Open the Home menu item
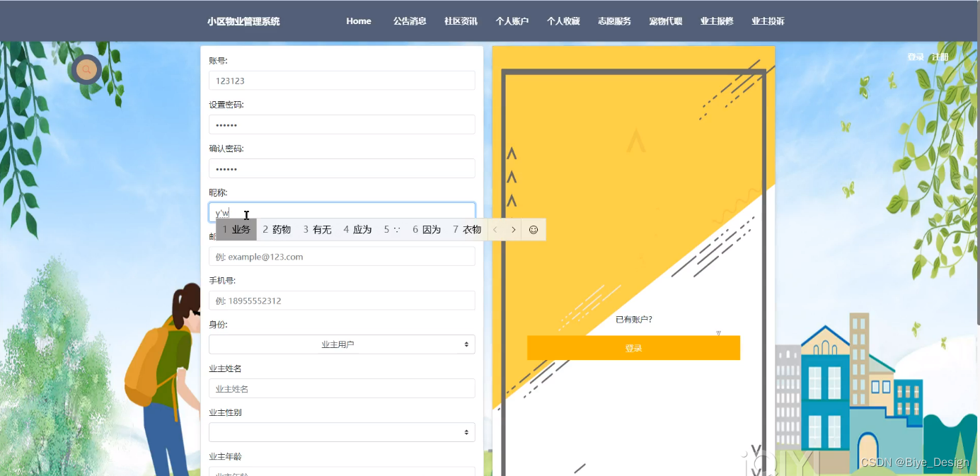The height and width of the screenshot is (476, 980). tap(359, 21)
